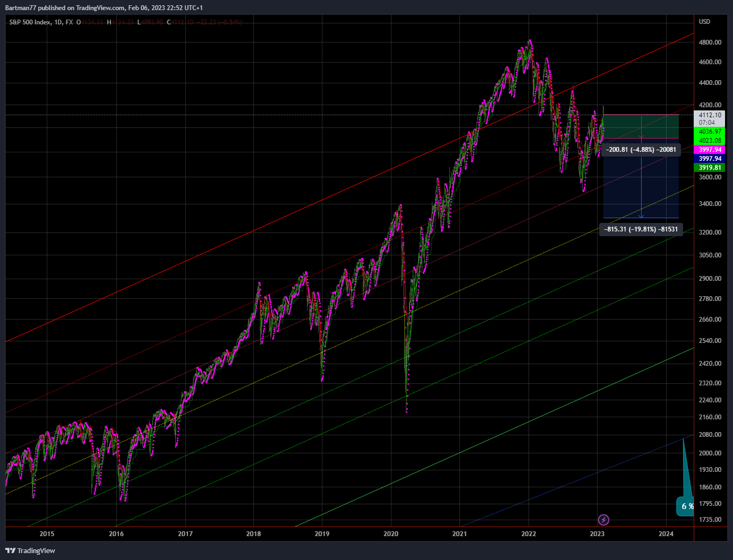The height and width of the screenshot is (560, 733).
Task: Open Bartman77's profile from the header
Action: (x=21, y=7)
